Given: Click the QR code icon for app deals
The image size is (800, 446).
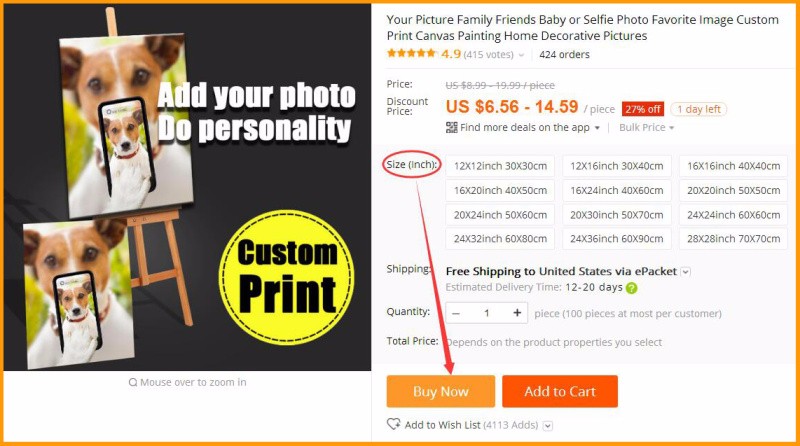Looking at the screenshot, I should [x=452, y=127].
